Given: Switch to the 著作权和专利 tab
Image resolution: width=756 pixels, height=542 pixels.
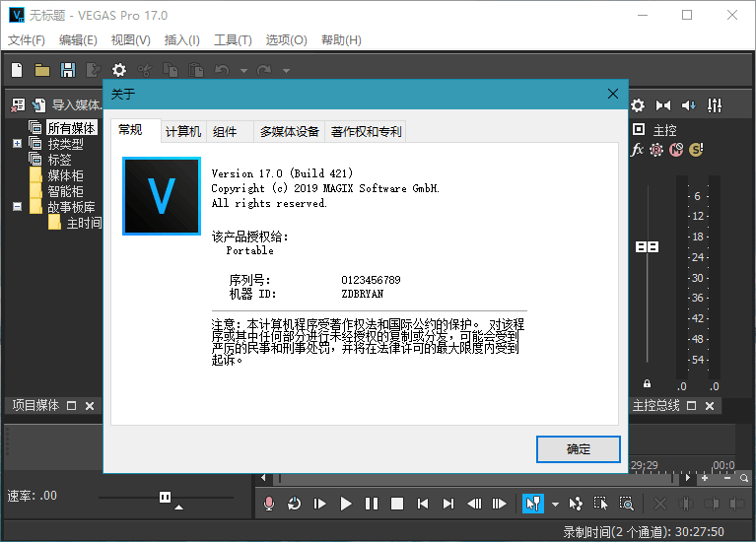Looking at the screenshot, I should pyautogui.click(x=366, y=132).
